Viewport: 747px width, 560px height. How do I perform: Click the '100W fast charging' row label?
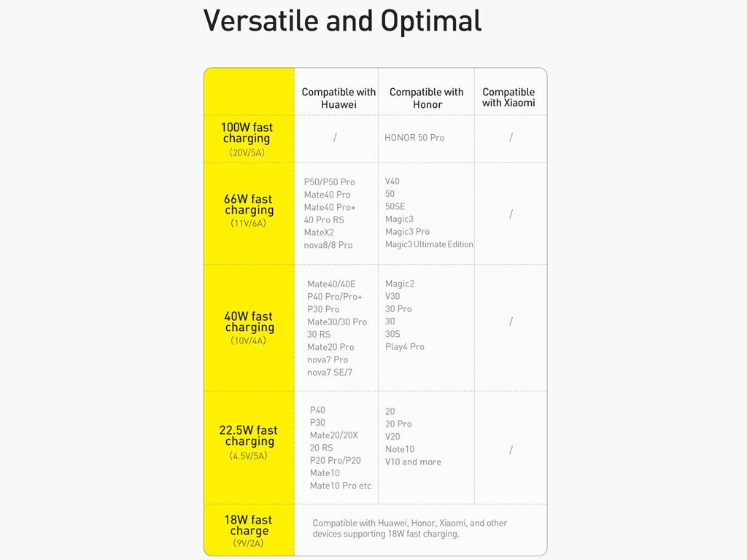247,133
